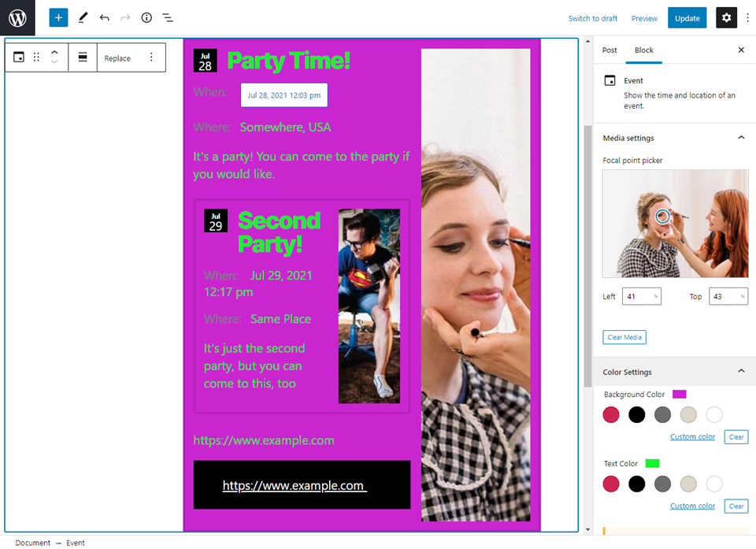The width and height of the screenshot is (756, 549).
Task: Open the document Details info icon
Action: point(146,17)
